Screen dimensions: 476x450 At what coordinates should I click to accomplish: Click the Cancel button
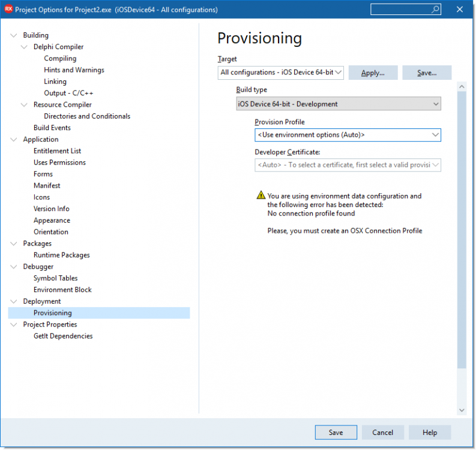[x=382, y=432]
